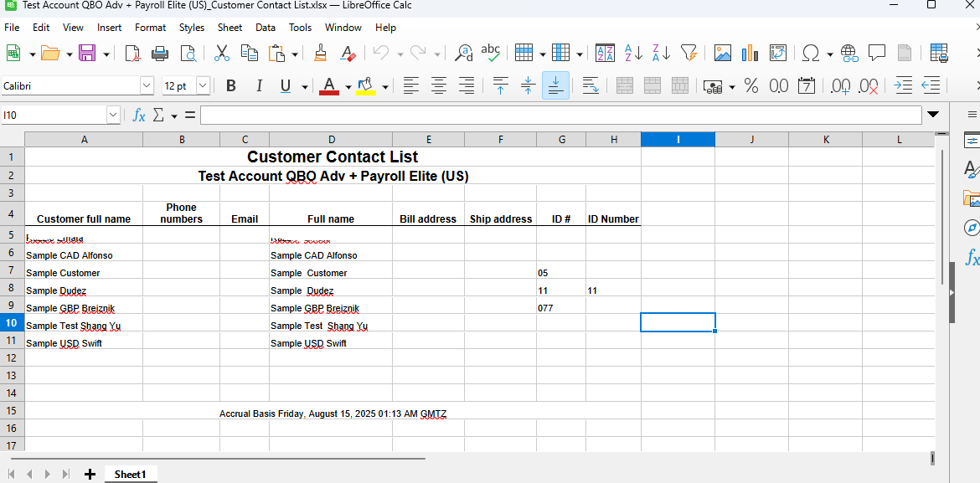Apply the yellow background color swatch
Screen dimensions: 980x483
[366, 85]
